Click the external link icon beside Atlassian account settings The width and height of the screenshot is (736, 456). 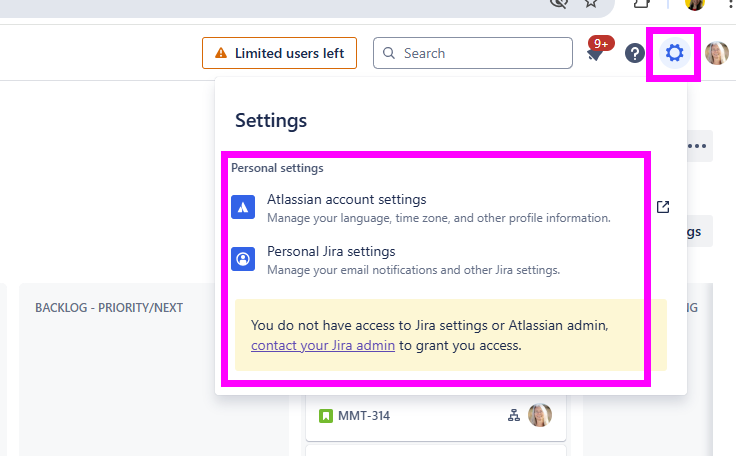(x=663, y=207)
